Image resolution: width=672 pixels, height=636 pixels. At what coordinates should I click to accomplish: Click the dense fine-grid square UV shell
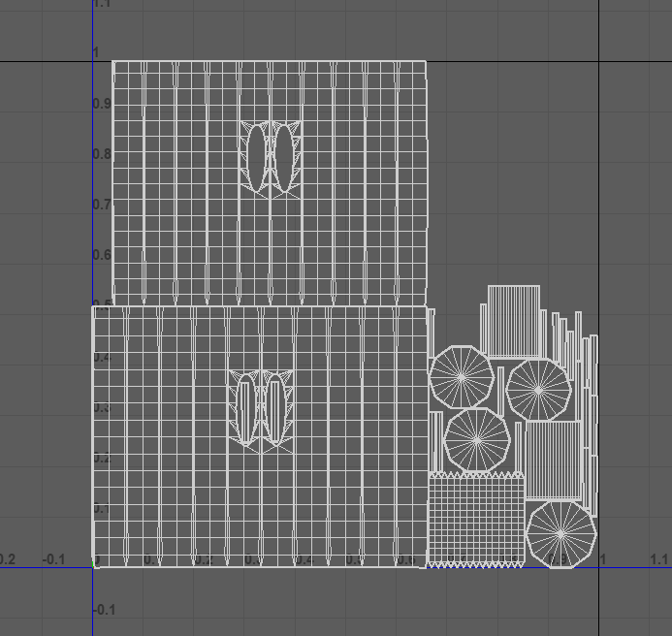click(476, 520)
